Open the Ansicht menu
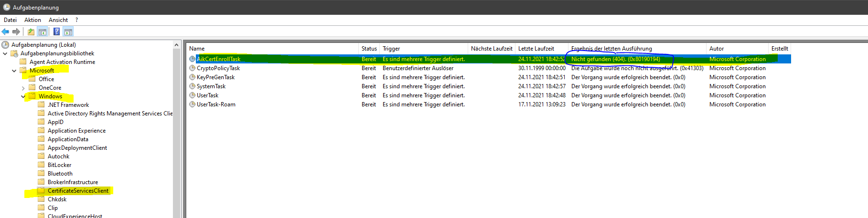The height and width of the screenshot is (218, 868). [x=58, y=20]
